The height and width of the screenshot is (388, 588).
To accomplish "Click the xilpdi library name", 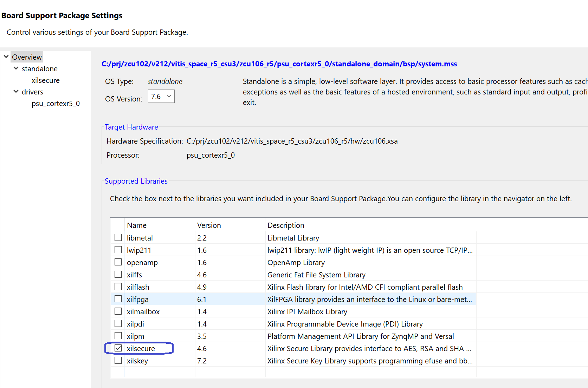I will [135, 324].
